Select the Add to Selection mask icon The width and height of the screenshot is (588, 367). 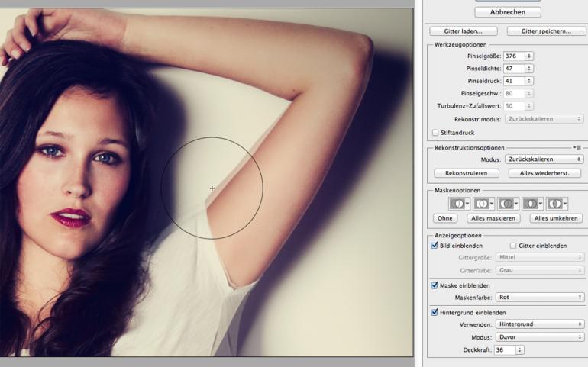click(483, 204)
